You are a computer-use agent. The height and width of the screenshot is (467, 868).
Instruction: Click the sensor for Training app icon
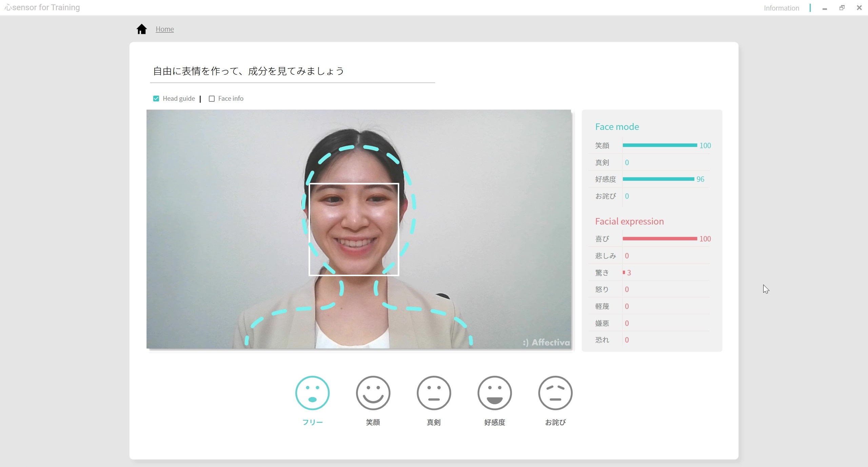tap(8, 7)
